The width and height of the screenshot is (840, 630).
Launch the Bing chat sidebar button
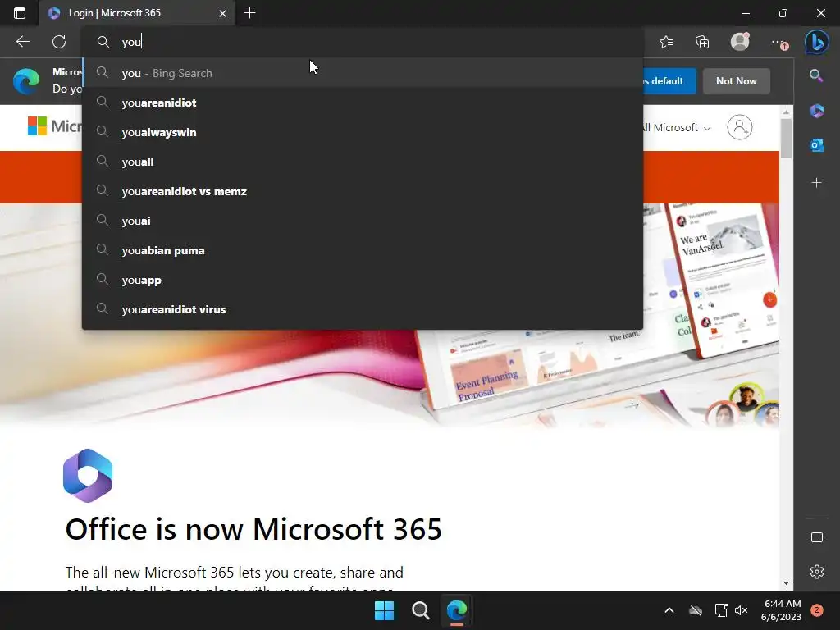point(816,41)
